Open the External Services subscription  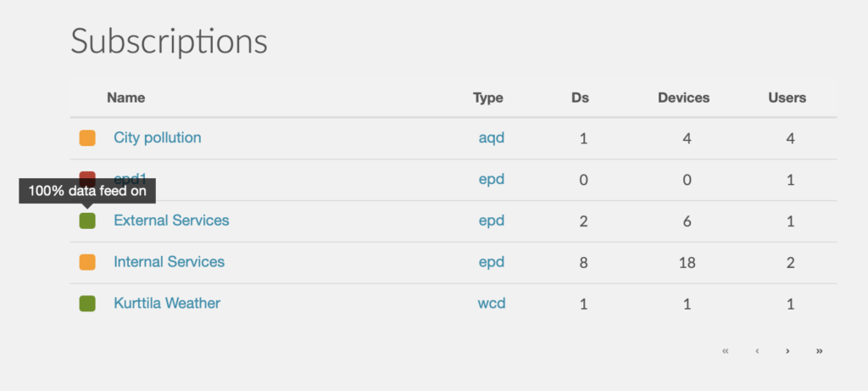click(x=171, y=221)
